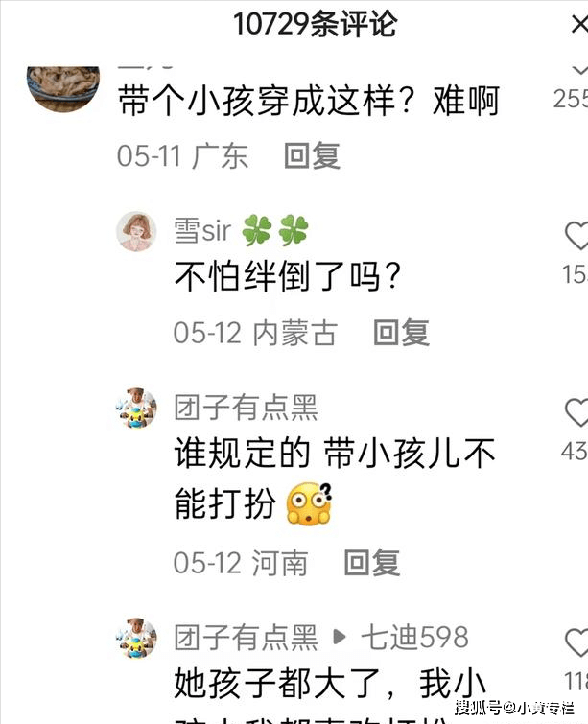Select the comment 带个小孩穿成这样？难啊
This screenshot has height=724, width=588.
coord(309,100)
